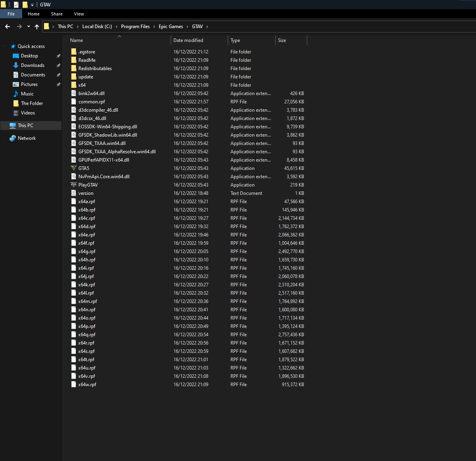Click the Music icon in sidebar
Screen dimensions: 476x461
click(16, 94)
